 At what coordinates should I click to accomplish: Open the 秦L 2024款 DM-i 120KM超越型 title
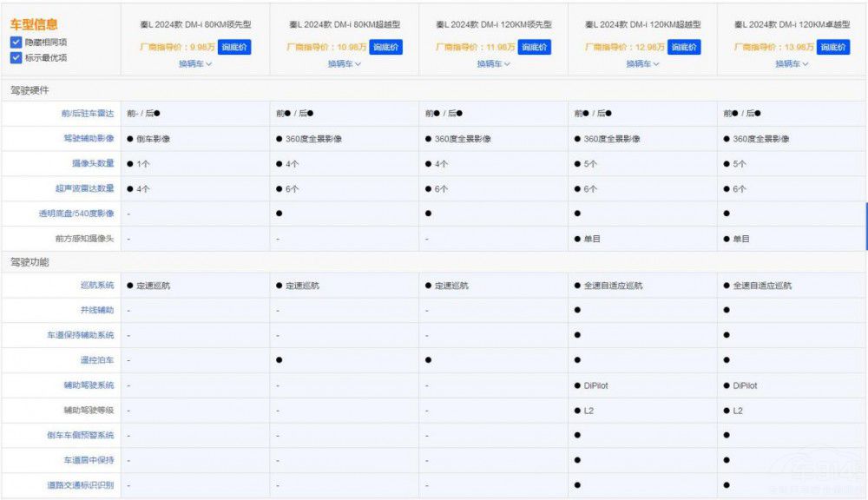point(642,25)
